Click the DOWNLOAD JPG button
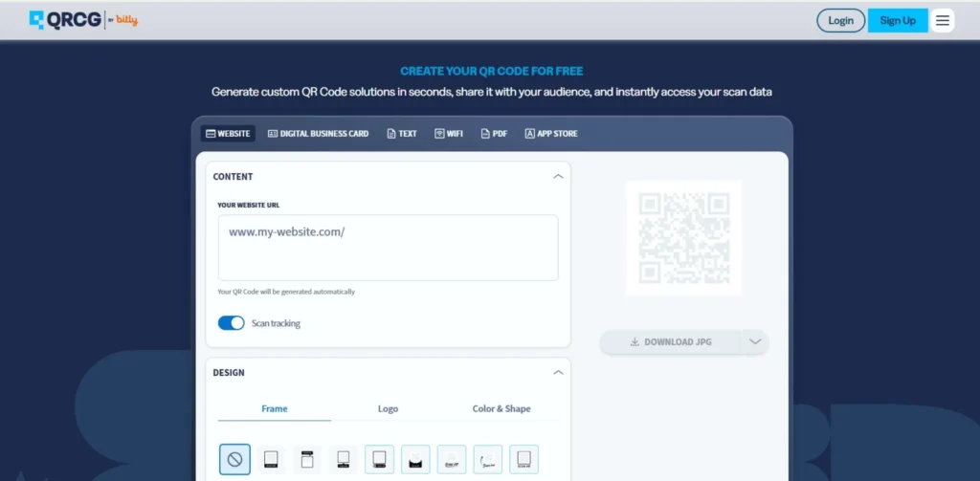Screen dimensions: 980x481 (x=671, y=341)
